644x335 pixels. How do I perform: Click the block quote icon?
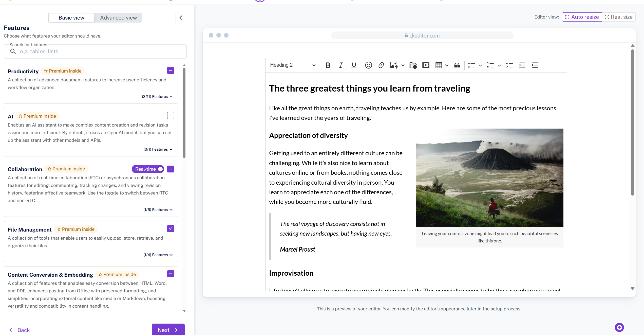(457, 65)
